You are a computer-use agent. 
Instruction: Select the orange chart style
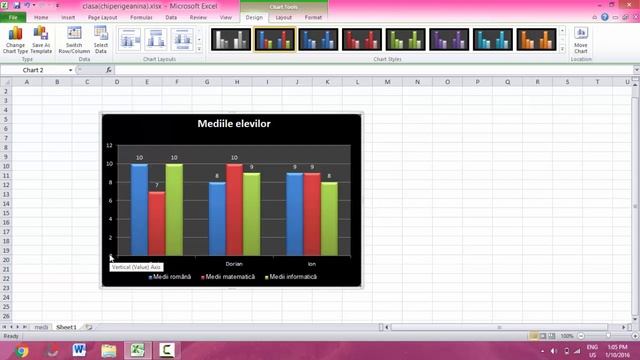537,40
